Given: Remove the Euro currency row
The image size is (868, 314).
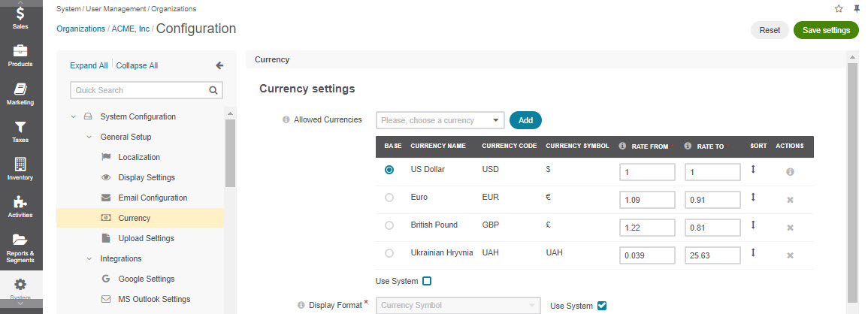Looking at the screenshot, I should click(x=790, y=200).
